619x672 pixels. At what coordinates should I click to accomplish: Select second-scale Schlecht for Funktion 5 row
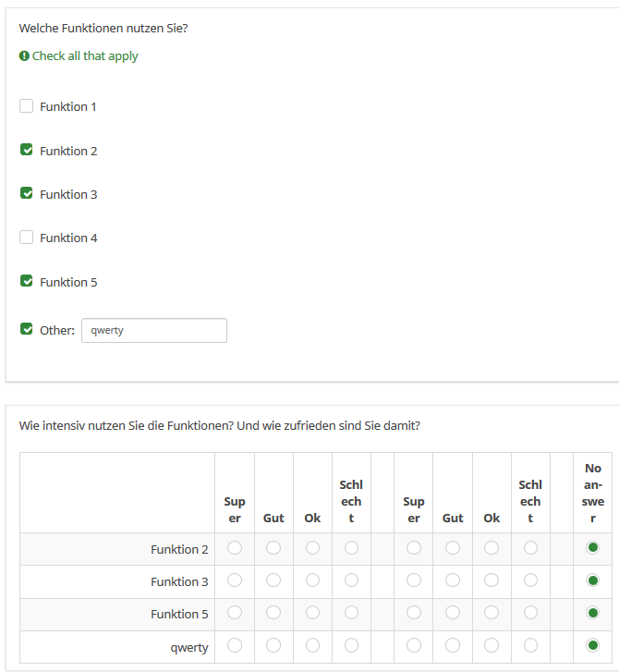pos(530,613)
